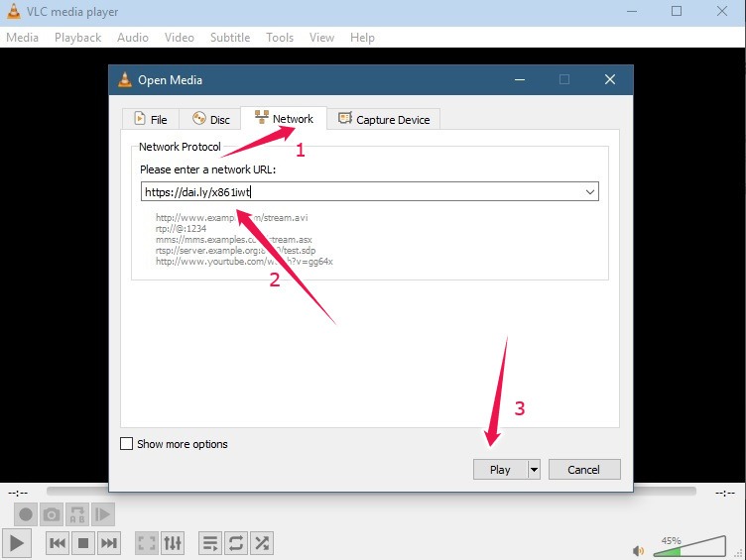Open the Media menu
The image size is (746, 560).
(x=23, y=38)
